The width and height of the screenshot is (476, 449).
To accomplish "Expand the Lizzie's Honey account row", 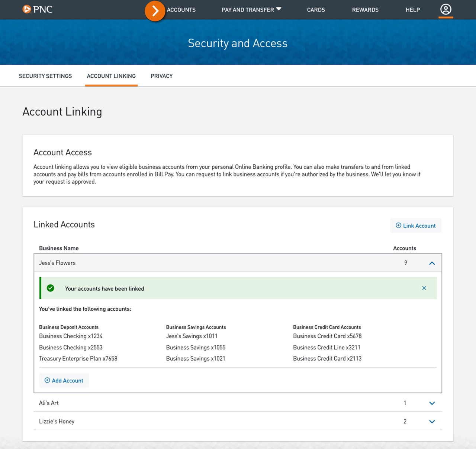I will pyautogui.click(x=432, y=421).
